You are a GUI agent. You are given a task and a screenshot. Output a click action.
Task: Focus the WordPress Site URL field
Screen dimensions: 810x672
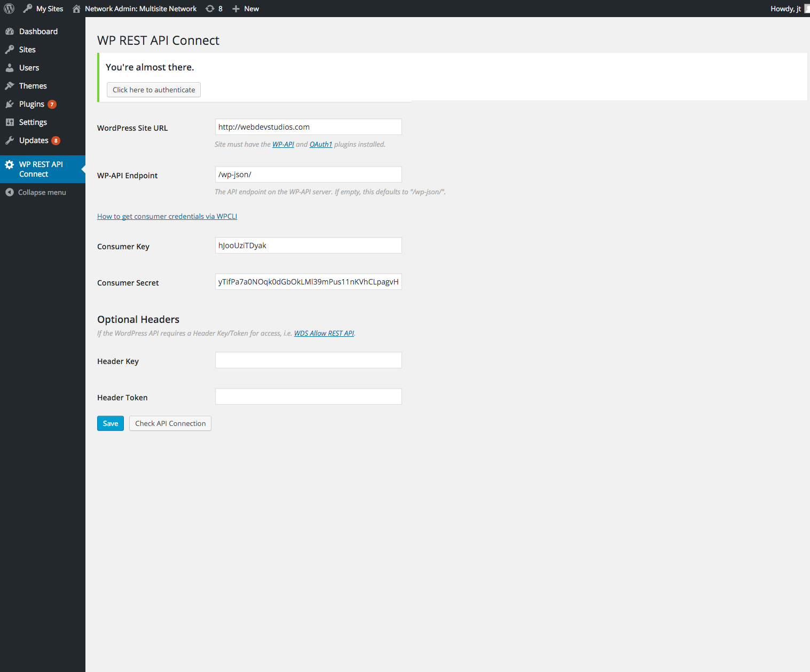point(309,127)
